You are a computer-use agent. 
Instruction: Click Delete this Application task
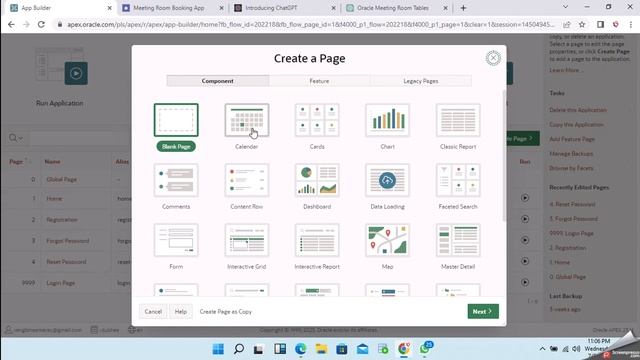(578, 110)
